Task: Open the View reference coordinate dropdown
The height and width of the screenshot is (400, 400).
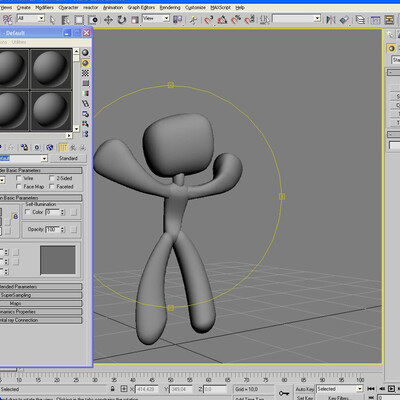Action: tap(156, 19)
